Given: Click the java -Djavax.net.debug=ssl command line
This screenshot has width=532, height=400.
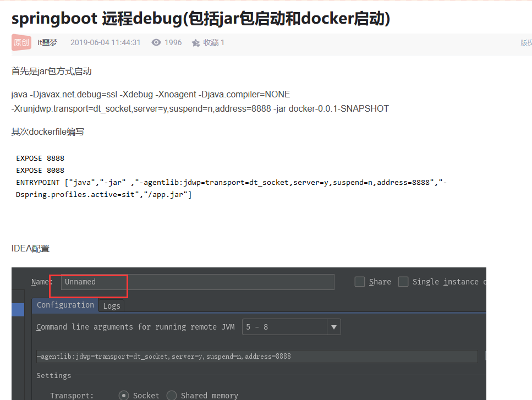Looking at the screenshot, I should [x=151, y=94].
